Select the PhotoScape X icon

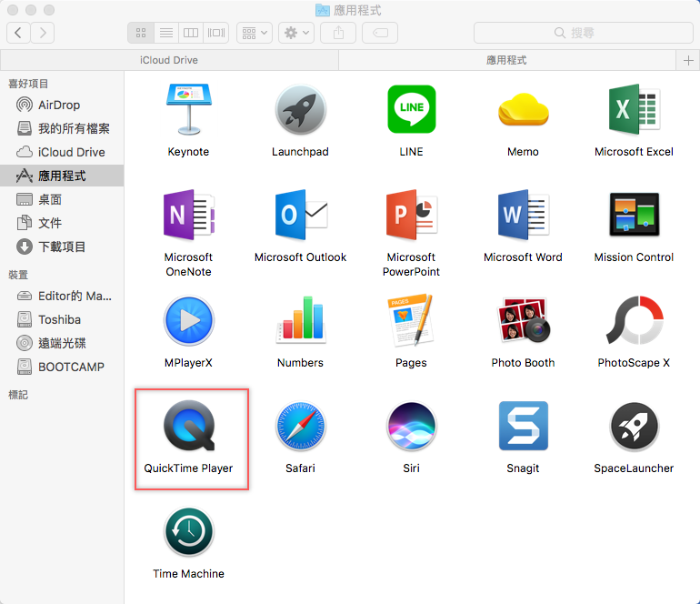pos(634,320)
